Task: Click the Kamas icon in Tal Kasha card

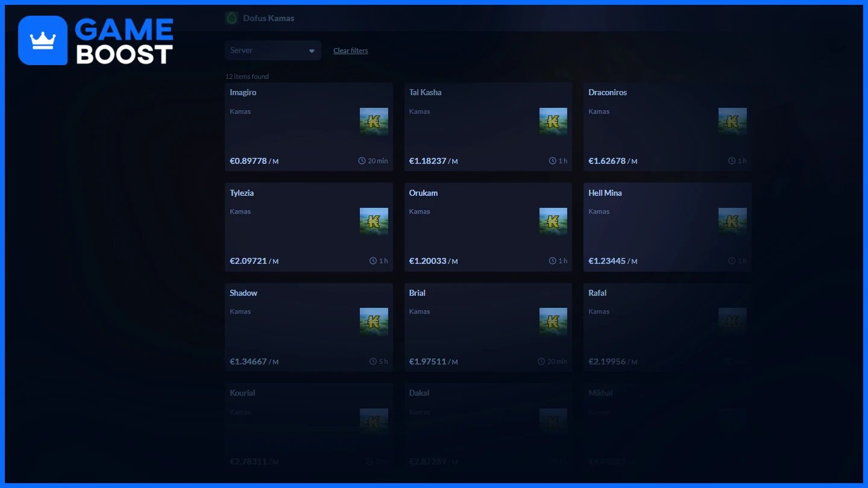Action: click(553, 122)
